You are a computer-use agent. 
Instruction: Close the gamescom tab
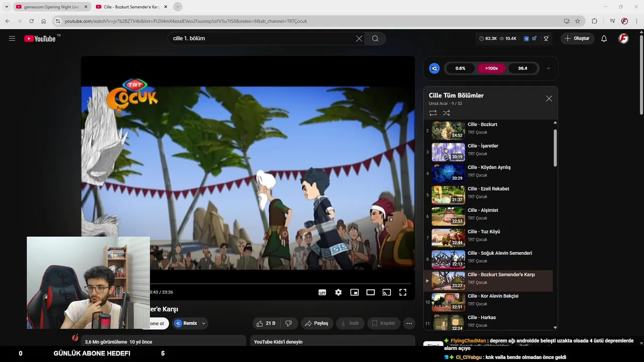coord(86,7)
